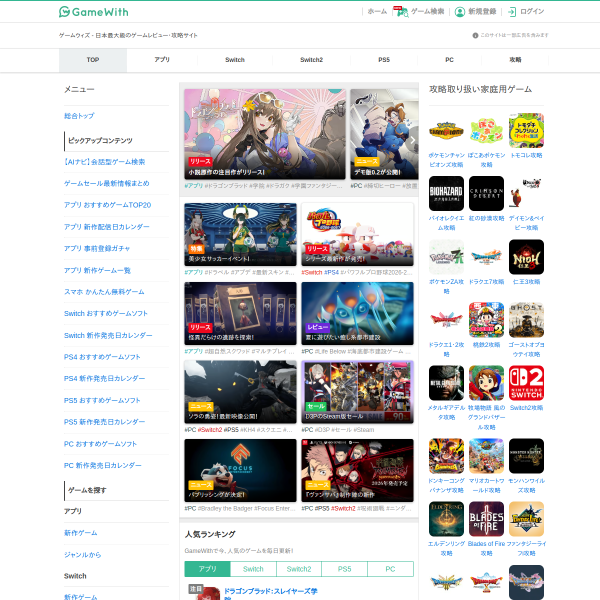600x600 pixels.
Task: Switch ranking to the Switch tab
Action: click(x=253, y=569)
